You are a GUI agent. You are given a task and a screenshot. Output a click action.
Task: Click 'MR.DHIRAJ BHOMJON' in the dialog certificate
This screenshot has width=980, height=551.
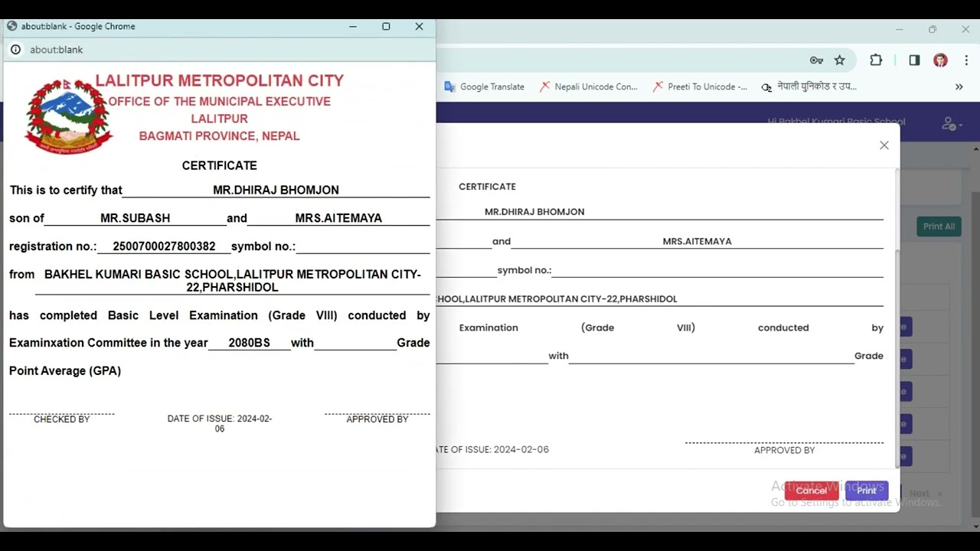click(534, 212)
